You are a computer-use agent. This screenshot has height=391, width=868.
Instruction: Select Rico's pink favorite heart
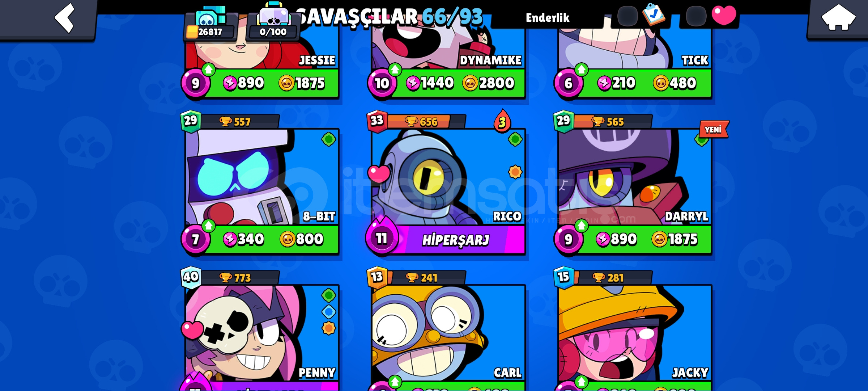[379, 174]
